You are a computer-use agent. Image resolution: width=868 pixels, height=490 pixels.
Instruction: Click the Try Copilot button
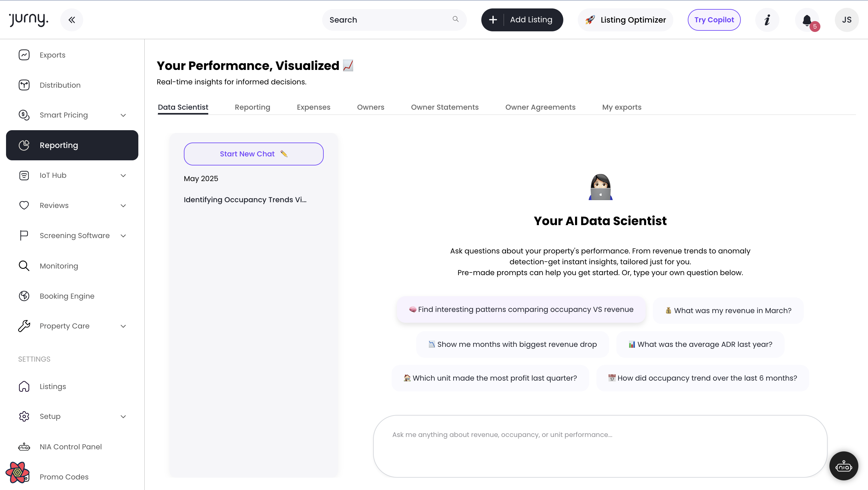714,20
